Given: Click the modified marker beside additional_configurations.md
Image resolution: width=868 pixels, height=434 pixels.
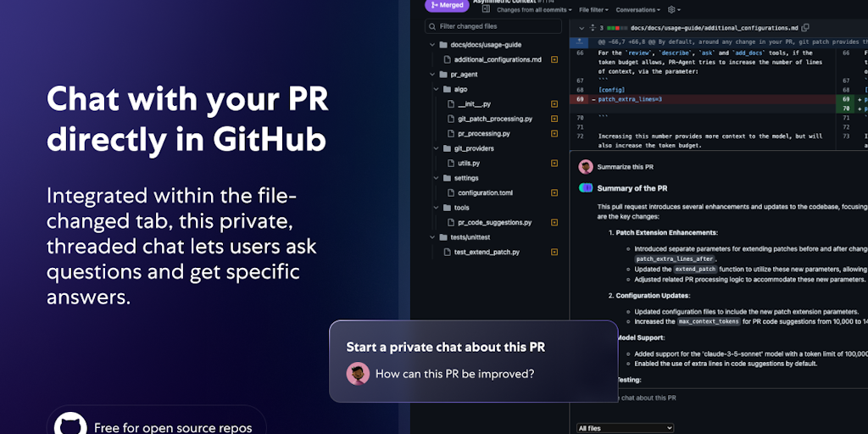Looking at the screenshot, I should click(554, 59).
